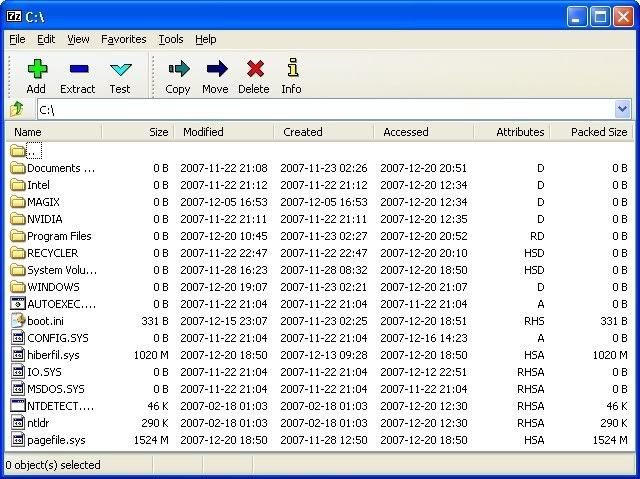Select the System Volume folder icon

18,270
